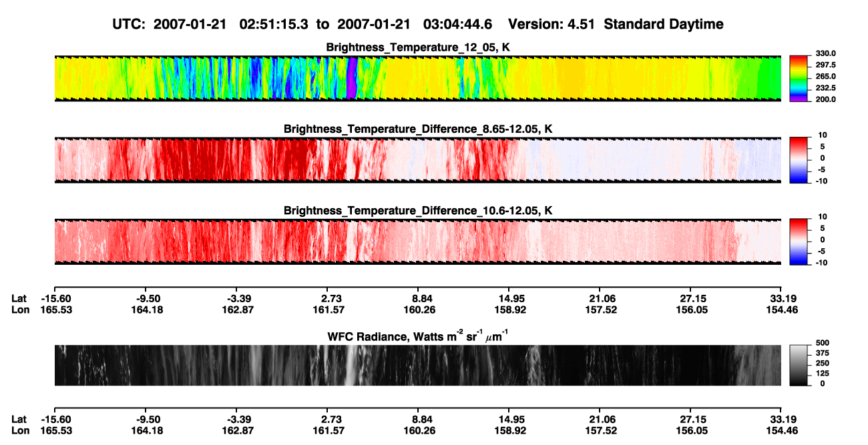Click the 200.0 colorbar tick label

click(826, 99)
